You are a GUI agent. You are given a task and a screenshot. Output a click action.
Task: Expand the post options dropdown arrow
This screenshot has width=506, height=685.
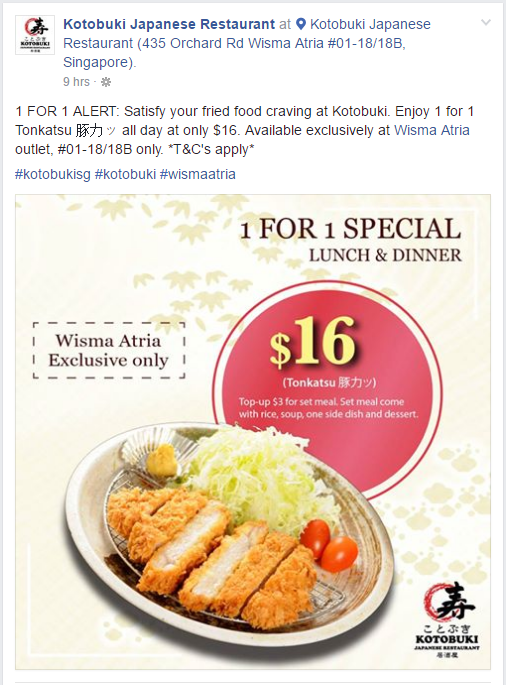point(485,22)
